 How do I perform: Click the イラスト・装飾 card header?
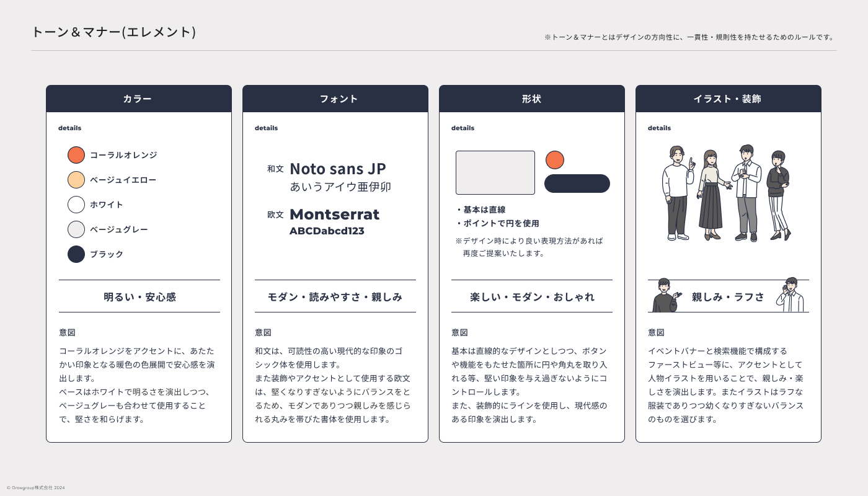(728, 99)
